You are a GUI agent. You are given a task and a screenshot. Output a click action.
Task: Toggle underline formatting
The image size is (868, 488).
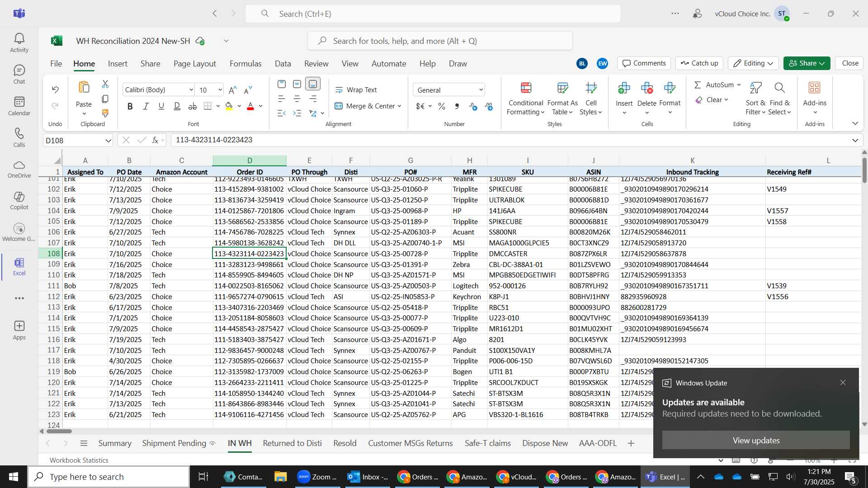coord(161,106)
